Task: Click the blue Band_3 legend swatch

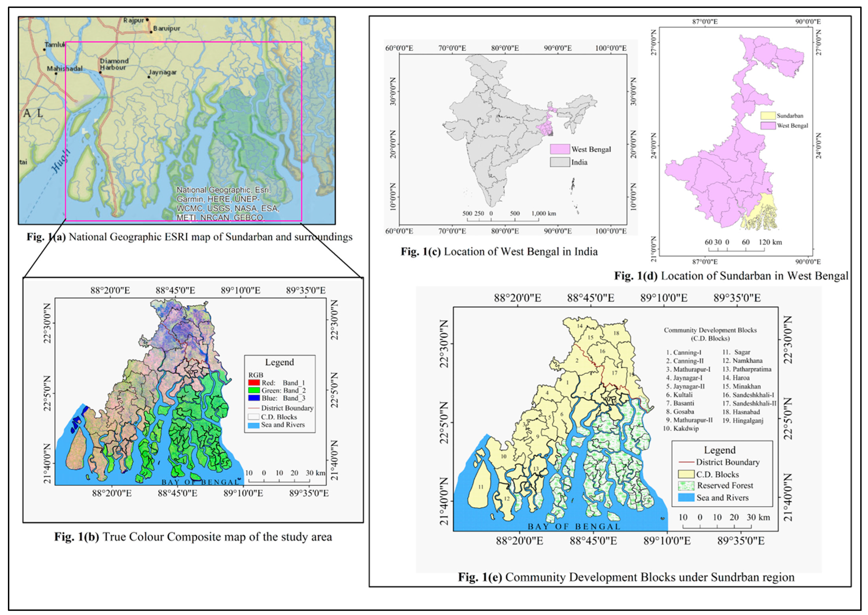Action: (254, 398)
